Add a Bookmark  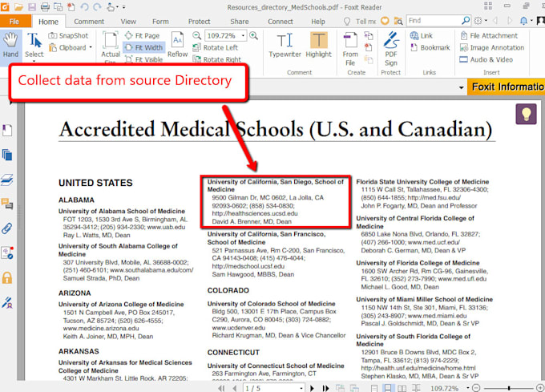430,47
